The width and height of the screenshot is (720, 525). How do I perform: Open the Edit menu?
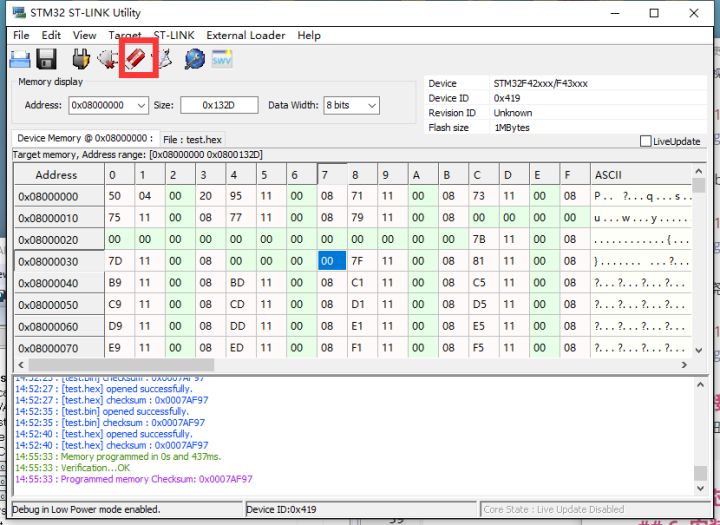click(51, 35)
